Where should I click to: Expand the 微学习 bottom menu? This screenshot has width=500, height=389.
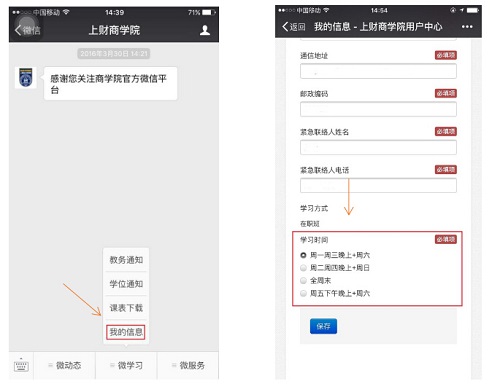pos(126,366)
